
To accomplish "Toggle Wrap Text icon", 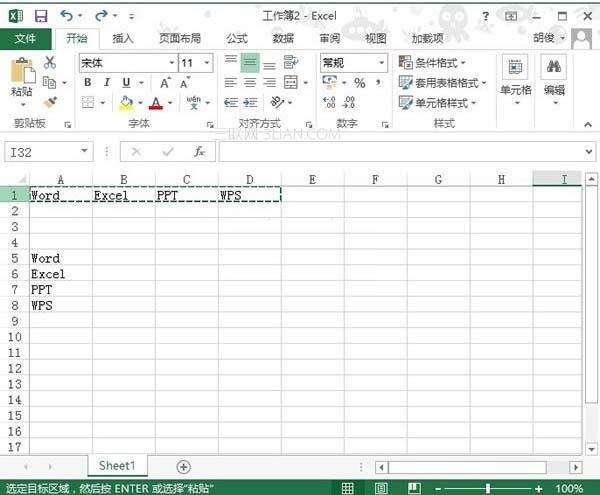I will coord(290,62).
